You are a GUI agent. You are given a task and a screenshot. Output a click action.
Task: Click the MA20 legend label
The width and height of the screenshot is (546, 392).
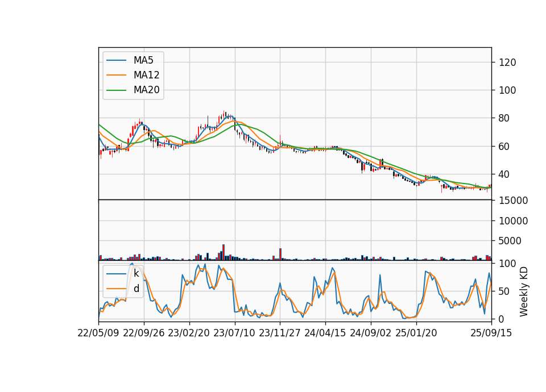(x=146, y=90)
